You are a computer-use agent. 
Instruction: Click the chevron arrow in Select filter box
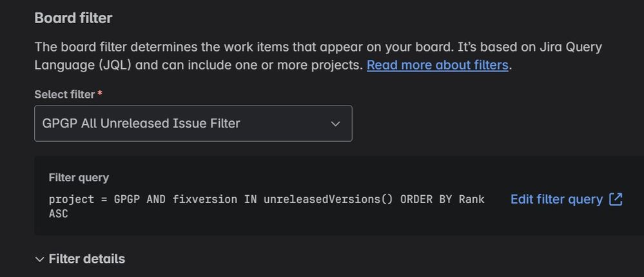tap(336, 124)
